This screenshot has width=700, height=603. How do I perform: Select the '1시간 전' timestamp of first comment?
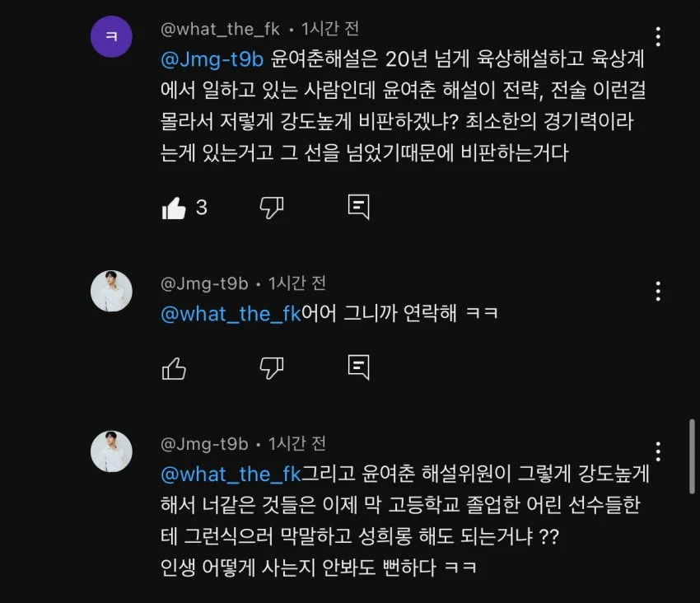[330, 29]
